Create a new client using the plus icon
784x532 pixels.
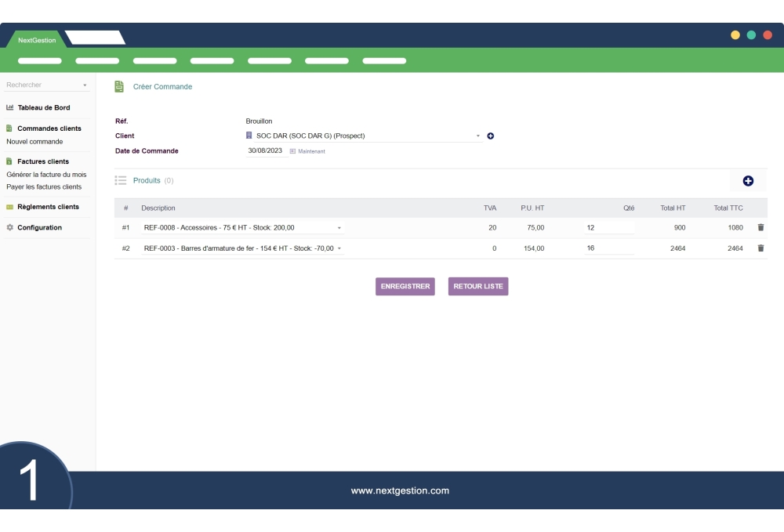491,136
